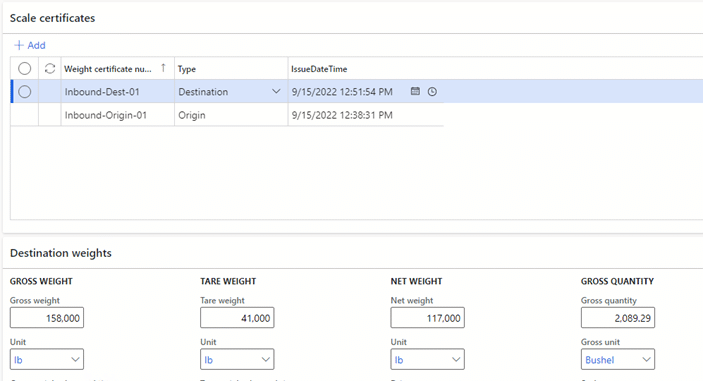
Task: Open the Tare weight Unit dropdown
Action: (237, 359)
